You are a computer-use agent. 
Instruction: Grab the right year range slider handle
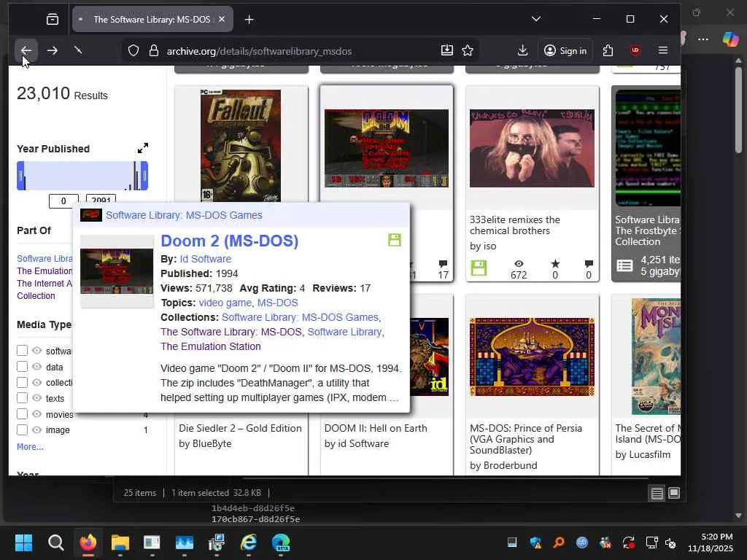pyautogui.click(x=144, y=176)
